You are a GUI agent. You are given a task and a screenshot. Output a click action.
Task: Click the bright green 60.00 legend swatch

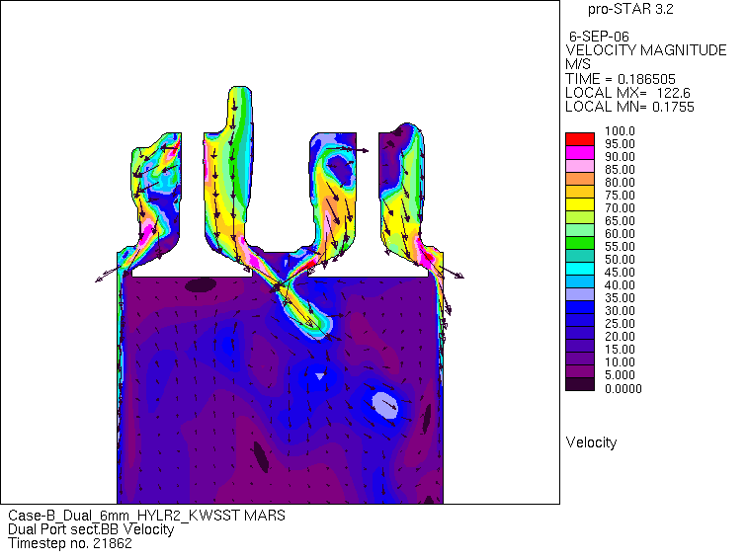pyautogui.click(x=580, y=242)
